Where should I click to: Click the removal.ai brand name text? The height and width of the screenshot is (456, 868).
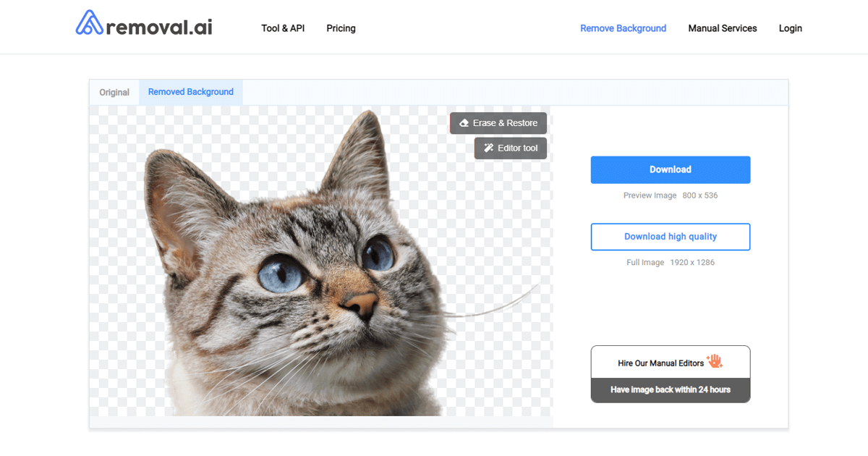(x=159, y=27)
